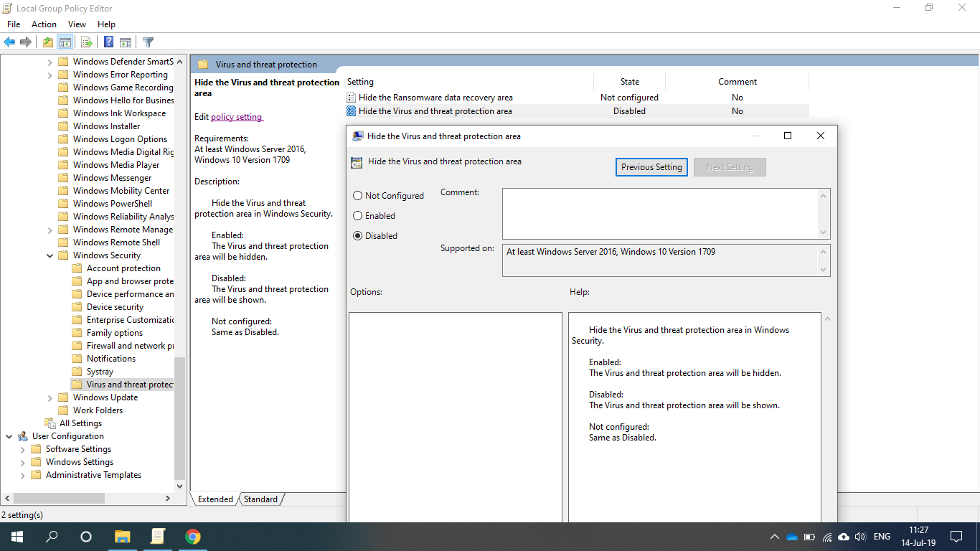Choose the Disabled radio button
Screen dimensions: 980x551
pos(357,235)
